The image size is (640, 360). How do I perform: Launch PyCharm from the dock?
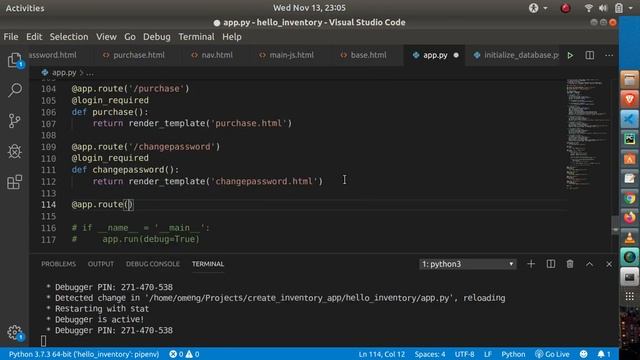[629, 139]
